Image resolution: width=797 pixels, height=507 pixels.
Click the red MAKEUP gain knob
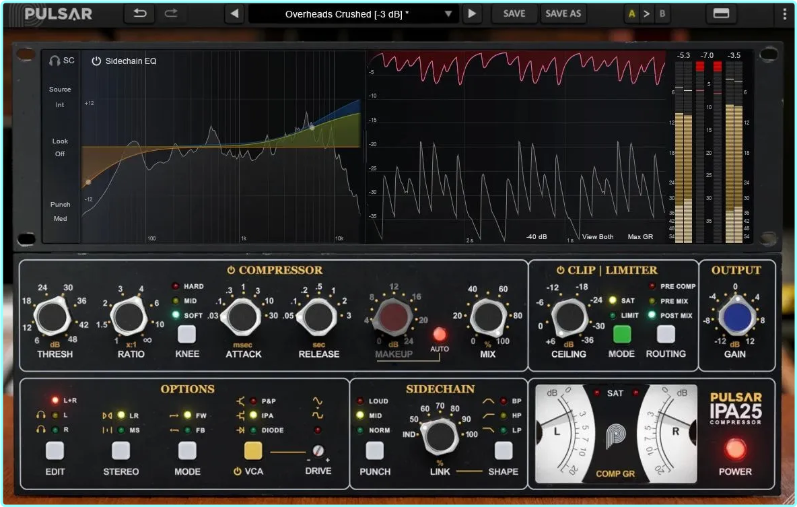click(393, 317)
